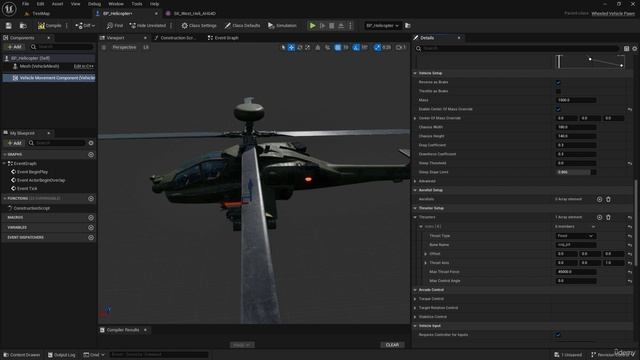The width and height of the screenshot is (640, 360).
Task: Choose the select mode cursor icon in viewport
Action: (x=284, y=47)
